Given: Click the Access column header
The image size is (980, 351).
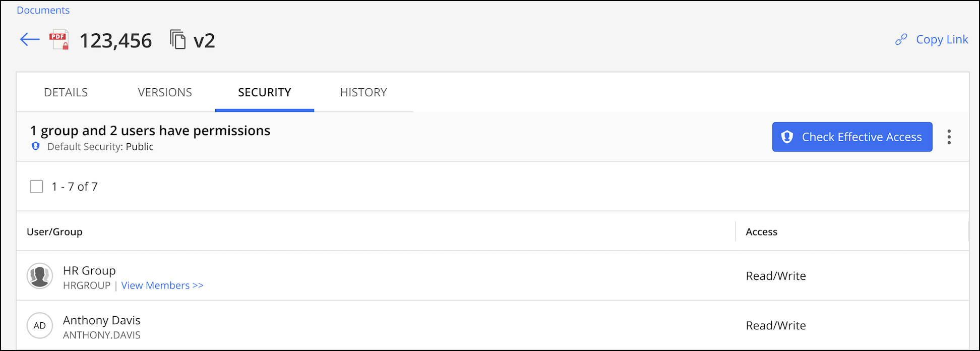Looking at the screenshot, I should click(761, 232).
